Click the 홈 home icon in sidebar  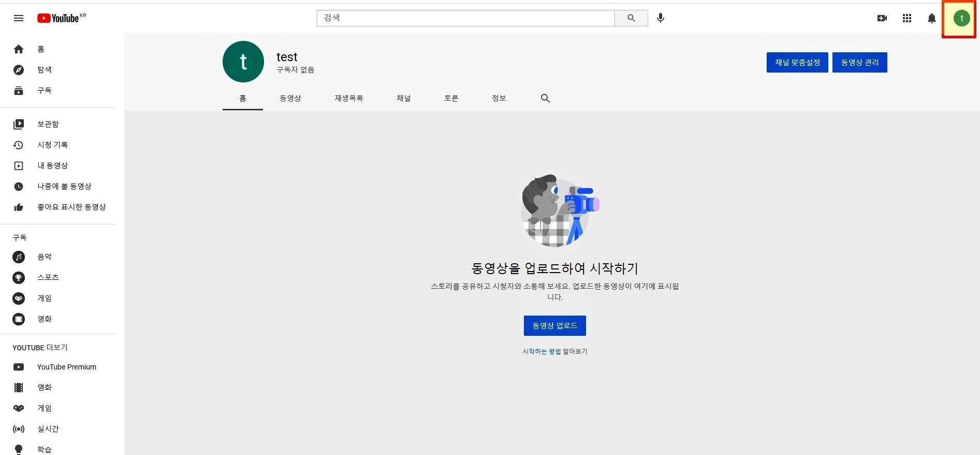pos(19,49)
